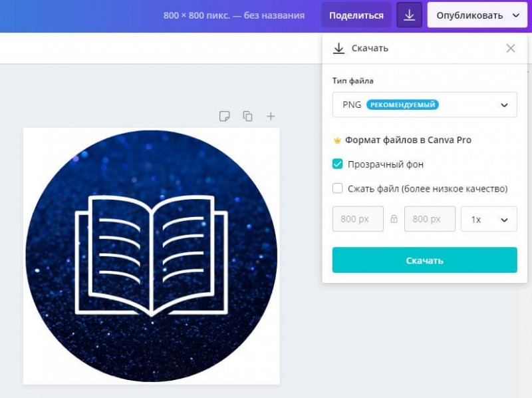Click the lock icon between dimension fields

coord(394,219)
